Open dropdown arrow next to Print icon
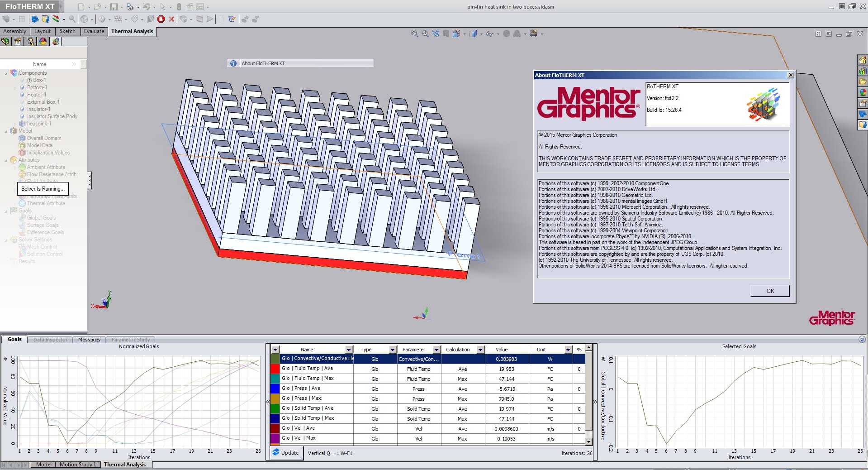The height and width of the screenshot is (470, 868). tap(137, 7)
